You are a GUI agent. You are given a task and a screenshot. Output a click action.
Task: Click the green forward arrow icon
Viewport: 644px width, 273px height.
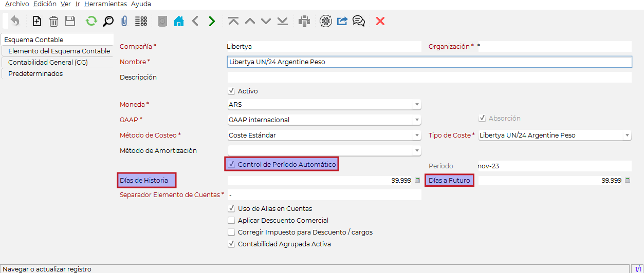[x=212, y=21]
